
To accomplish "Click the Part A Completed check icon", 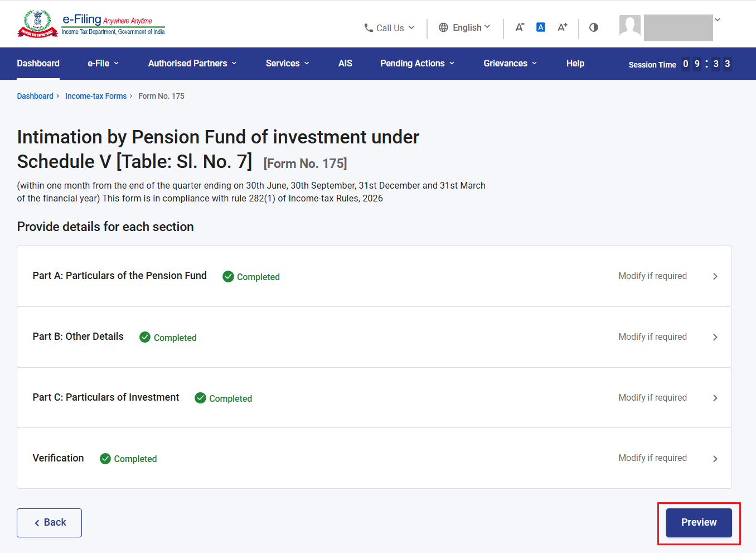I will pyautogui.click(x=228, y=276).
